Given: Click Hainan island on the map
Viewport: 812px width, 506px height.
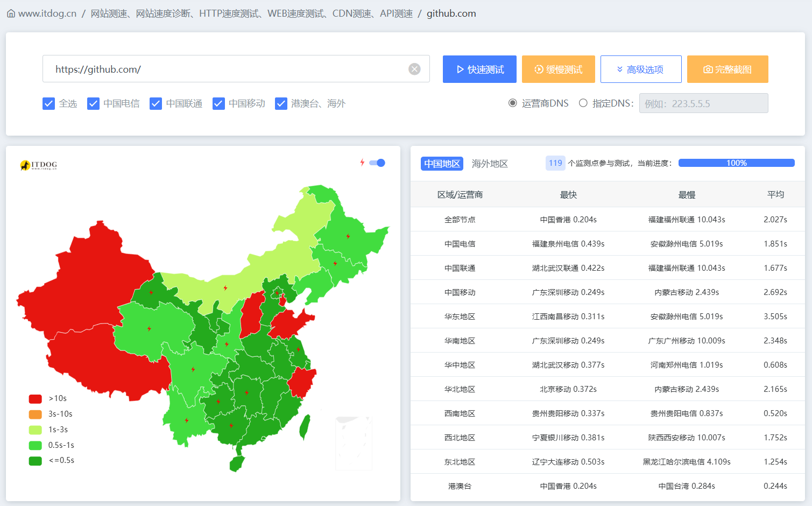Looking at the screenshot, I should point(237,463).
